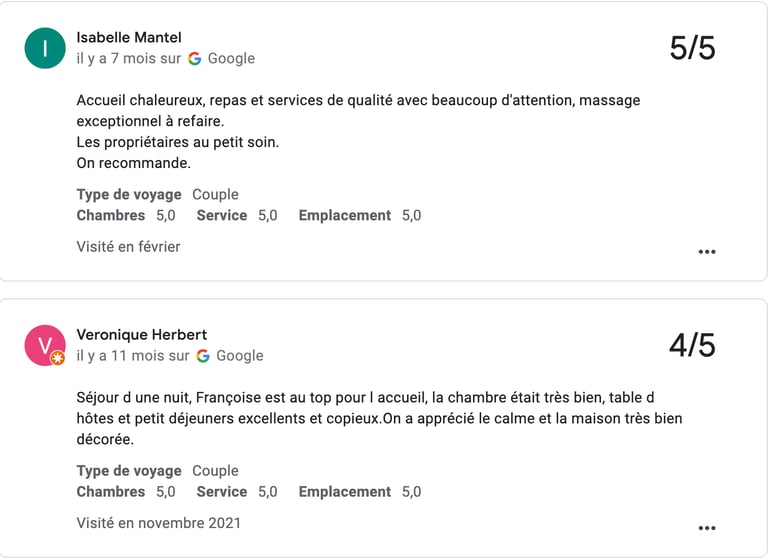Click the Google logo in Isabelle's review
The height and width of the screenshot is (560, 768).
coord(195,58)
